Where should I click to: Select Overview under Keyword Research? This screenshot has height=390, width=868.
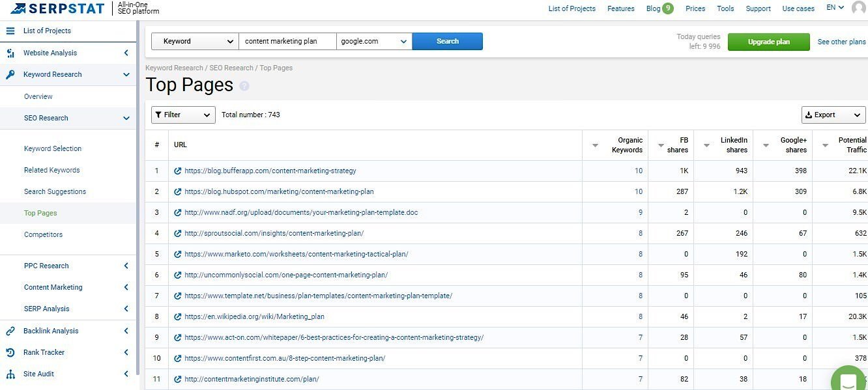pyautogui.click(x=38, y=96)
